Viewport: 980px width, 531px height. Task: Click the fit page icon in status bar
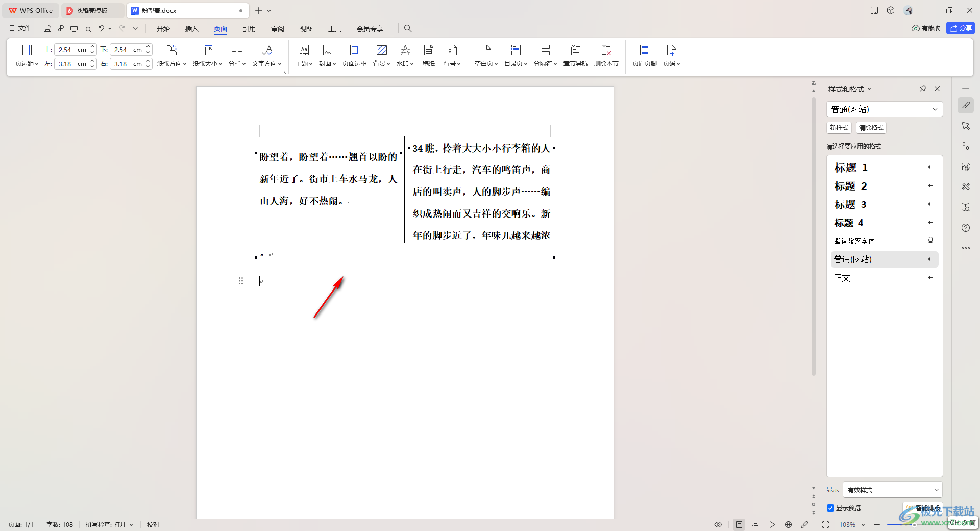pyautogui.click(x=825, y=524)
